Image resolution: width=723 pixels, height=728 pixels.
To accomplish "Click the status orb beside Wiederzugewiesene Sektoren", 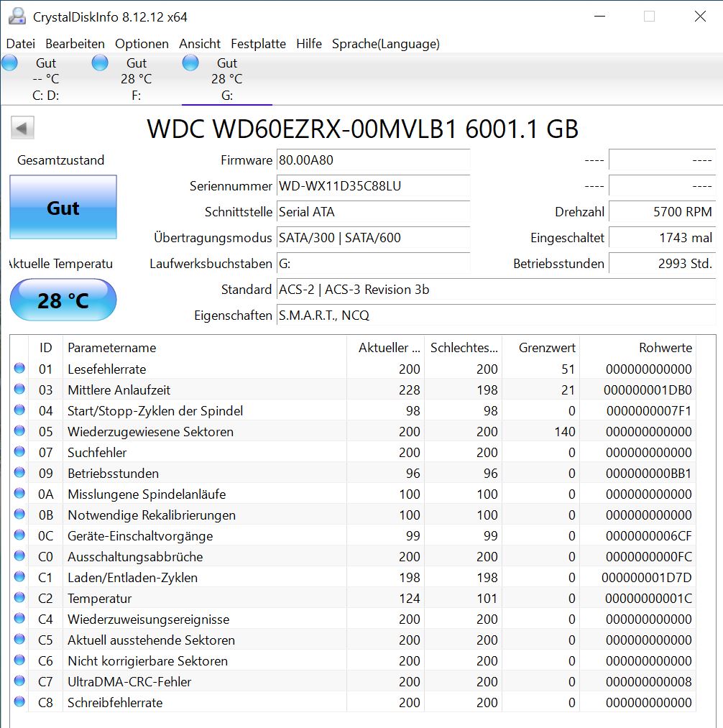I will tap(19, 432).
